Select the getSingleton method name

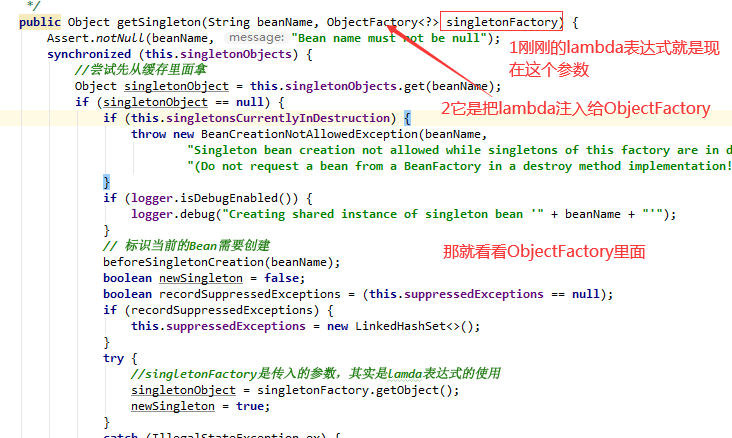[x=159, y=22]
